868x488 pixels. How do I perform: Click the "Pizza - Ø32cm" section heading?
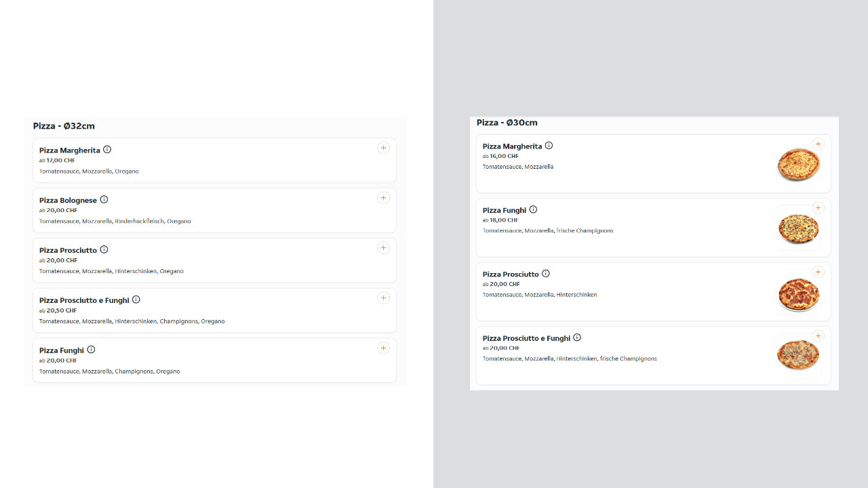click(64, 126)
